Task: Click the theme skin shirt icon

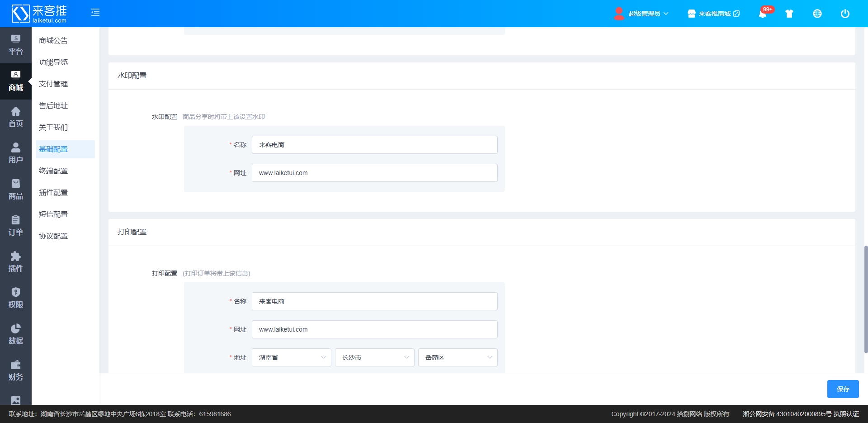Action: pyautogui.click(x=789, y=14)
